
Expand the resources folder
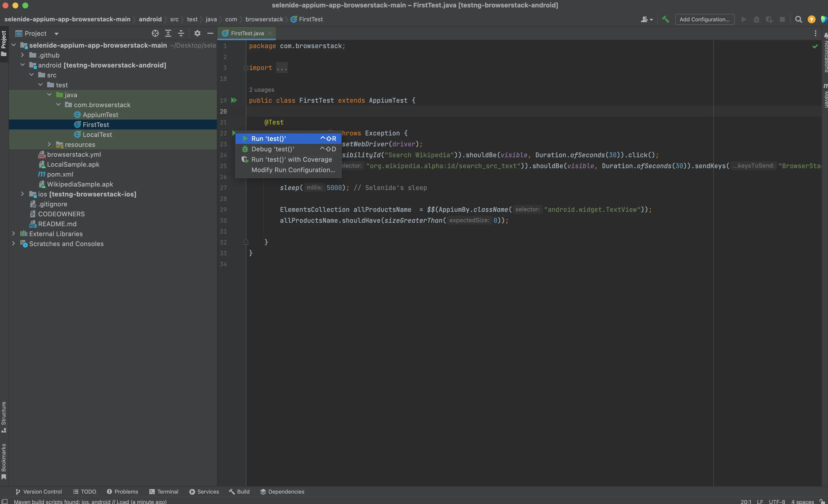[49, 145]
